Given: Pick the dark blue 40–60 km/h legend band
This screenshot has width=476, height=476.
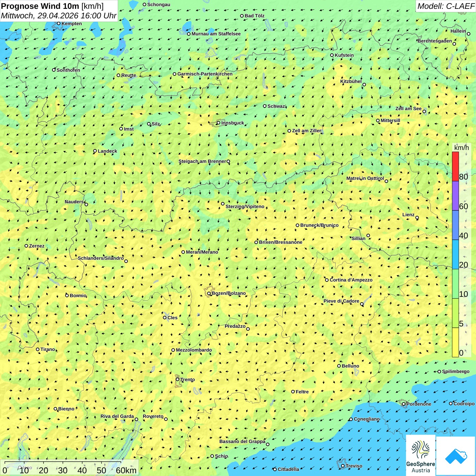Looking at the screenshot, I should (x=455, y=225).
